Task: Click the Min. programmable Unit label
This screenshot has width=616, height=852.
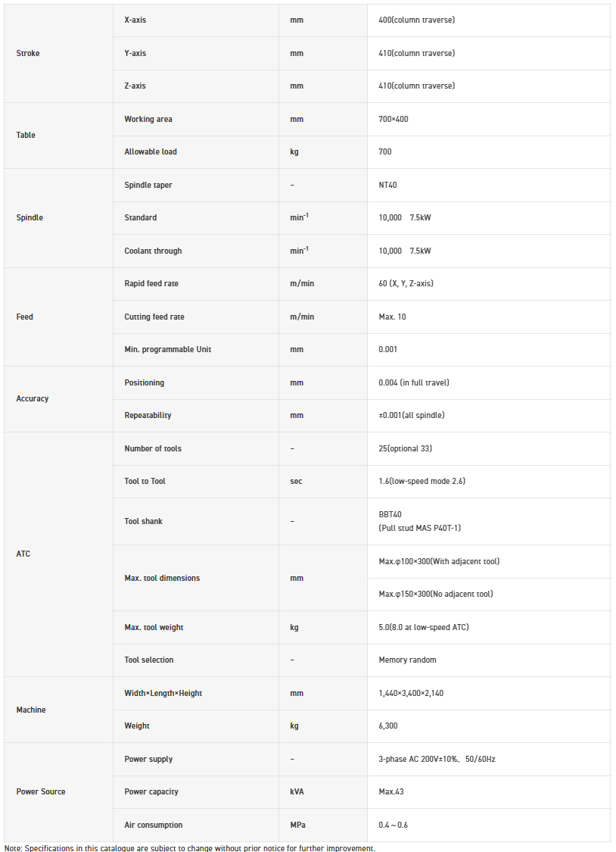Action: pos(168,349)
